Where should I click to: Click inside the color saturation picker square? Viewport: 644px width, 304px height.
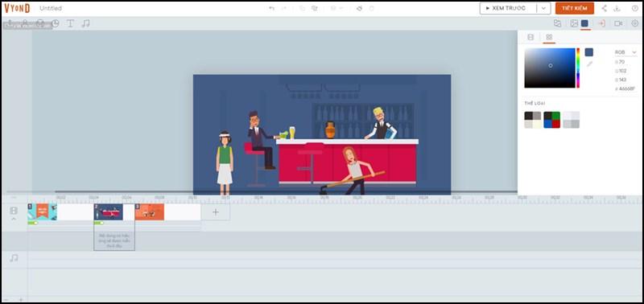point(550,68)
